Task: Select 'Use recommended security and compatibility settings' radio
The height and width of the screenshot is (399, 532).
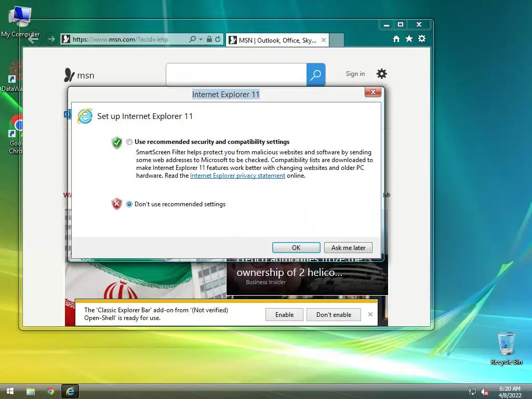Action: click(x=129, y=142)
